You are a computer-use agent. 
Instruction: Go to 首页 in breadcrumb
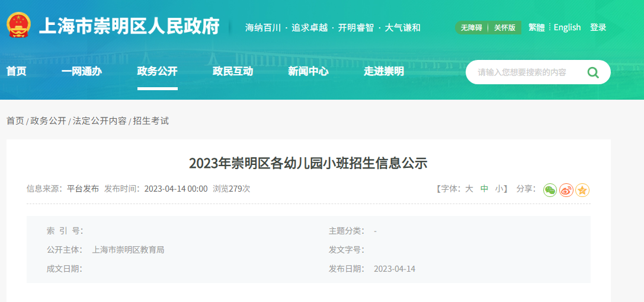[15, 121]
